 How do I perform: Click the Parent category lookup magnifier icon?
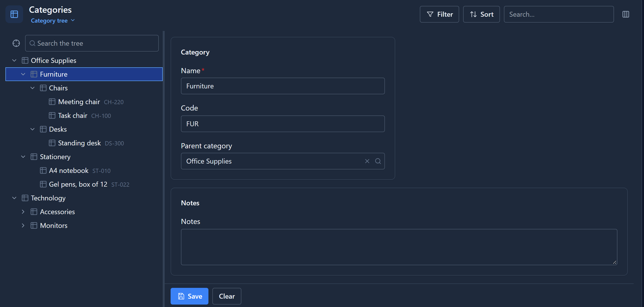click(378, 161)
